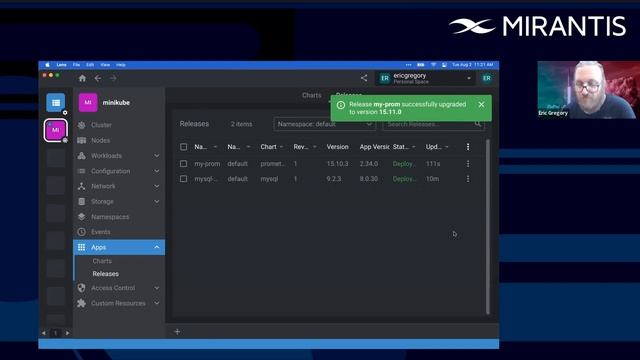Click the Configuration icon

pyautogui.click(x=82, y=171)
